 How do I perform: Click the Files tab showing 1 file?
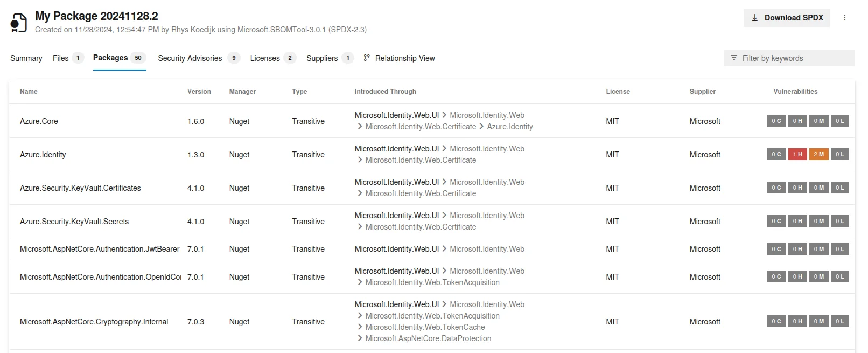pyautogui.click(x=59, y=58)
